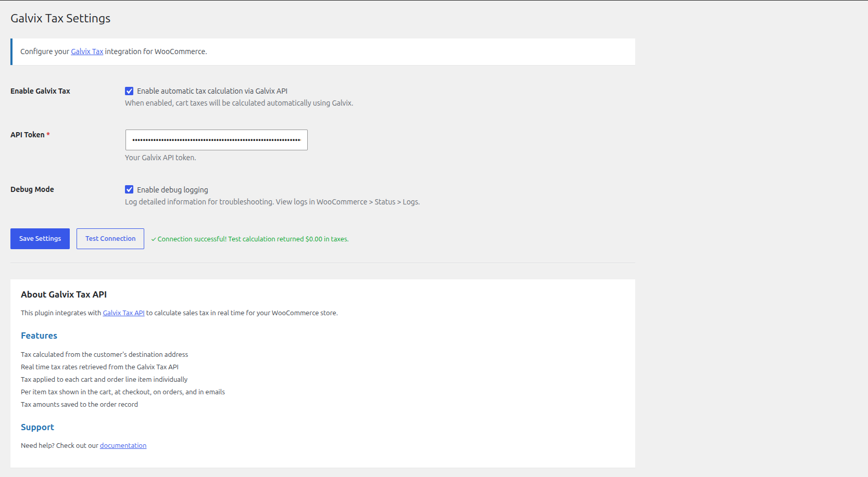Screen dimensions: 868x477
Task: Click the 'Features' section heading
Action: 39,336
